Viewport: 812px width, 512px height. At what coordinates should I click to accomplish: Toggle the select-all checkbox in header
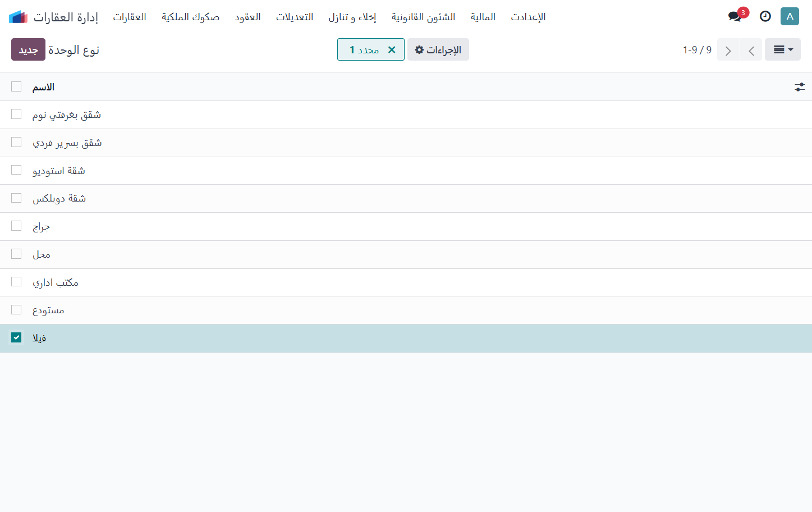pyautogui.click(x=16, y=86)
